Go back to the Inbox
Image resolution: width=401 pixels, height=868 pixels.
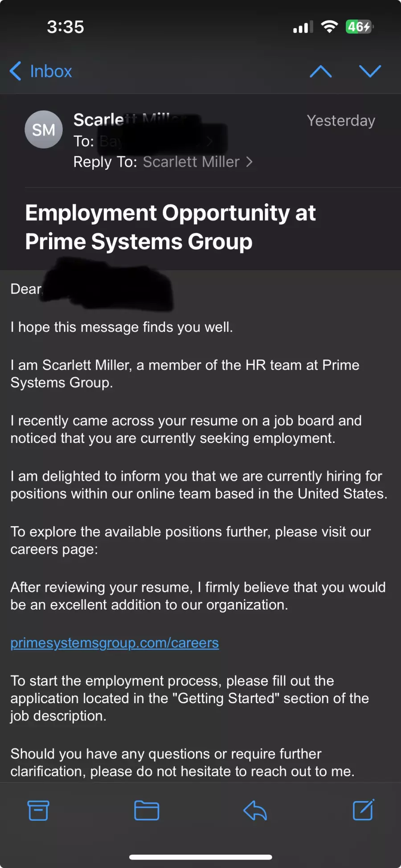pyautogui.click(x=41, y=71)
